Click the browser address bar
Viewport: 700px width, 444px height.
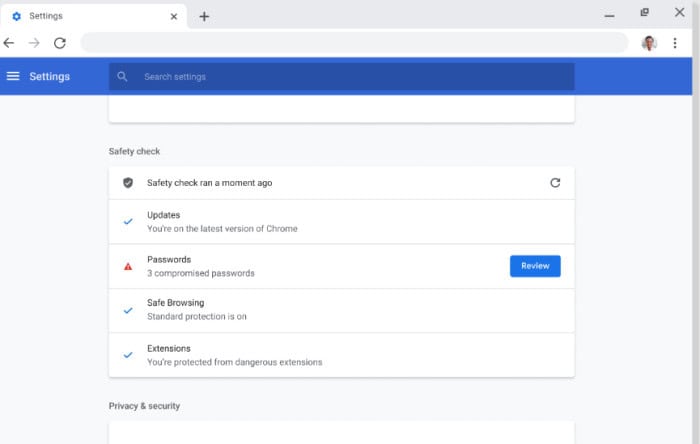[354, 43]
